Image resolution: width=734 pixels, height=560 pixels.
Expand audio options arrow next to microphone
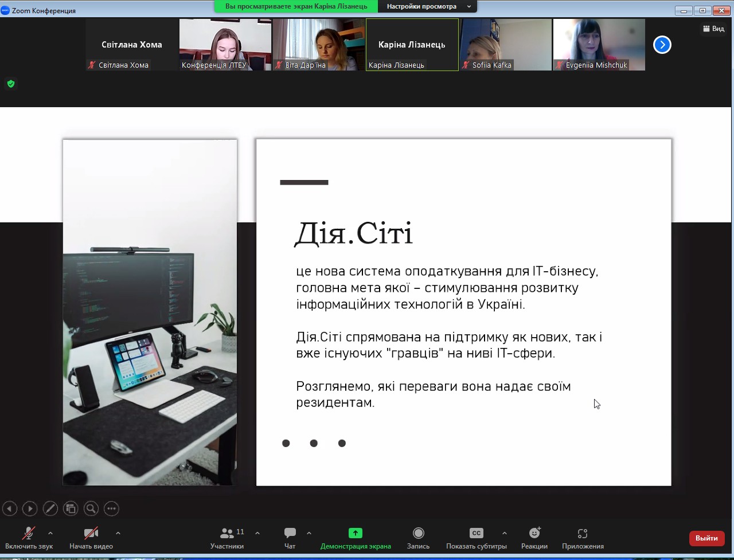click(50, 533)
